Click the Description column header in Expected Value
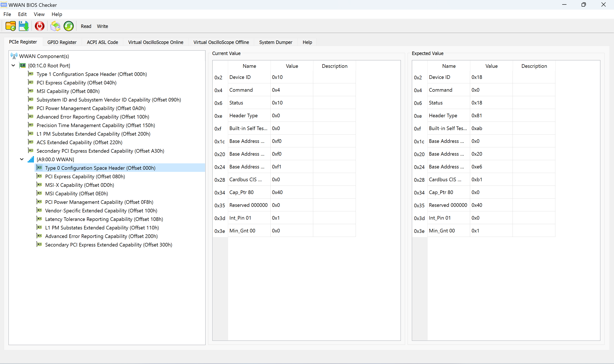614x364 pixels. [534, 66]
